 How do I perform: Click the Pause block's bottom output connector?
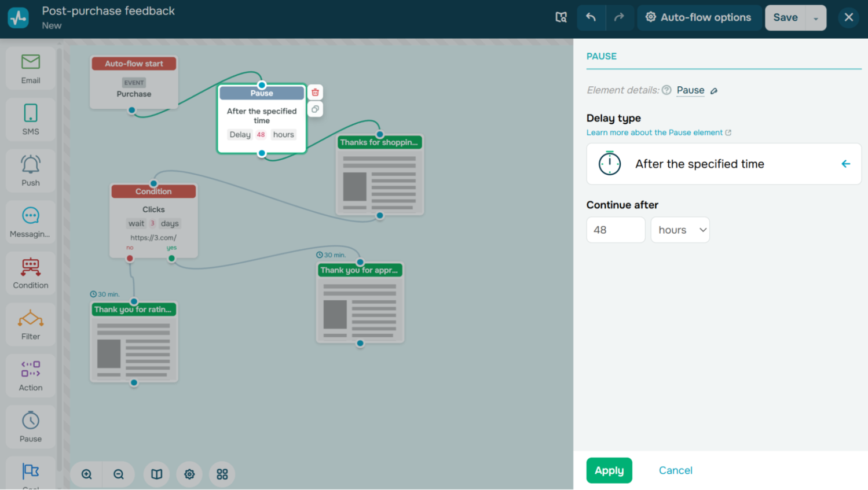pyautogui.click(x=262, y=153)
